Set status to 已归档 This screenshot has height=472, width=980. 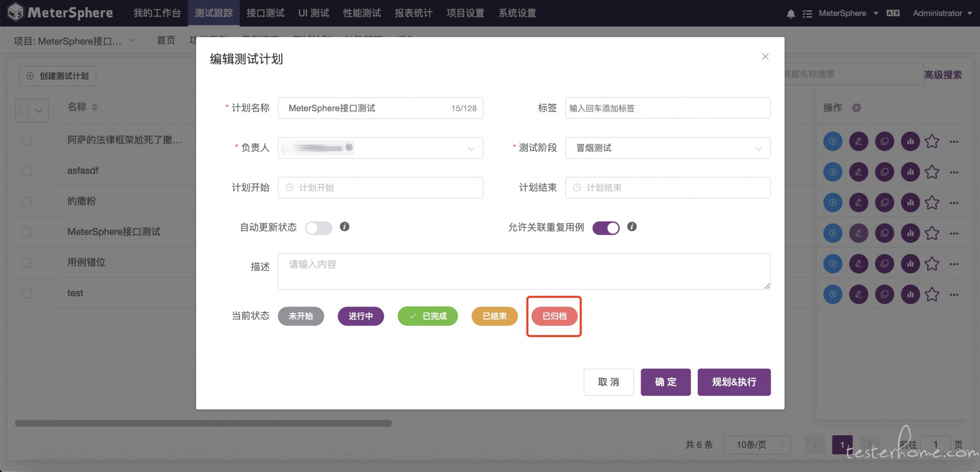pos(554,316)
